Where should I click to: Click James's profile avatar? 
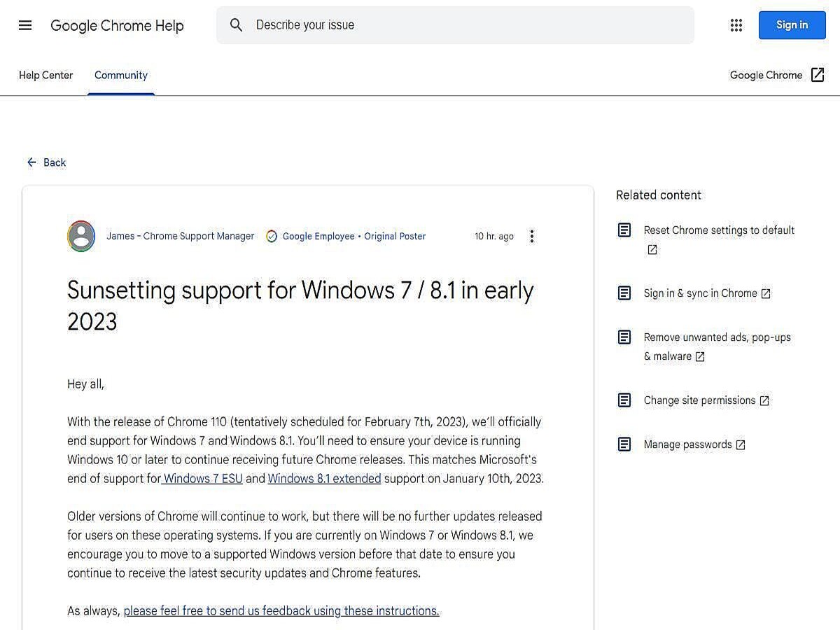(x=81, y=236)
